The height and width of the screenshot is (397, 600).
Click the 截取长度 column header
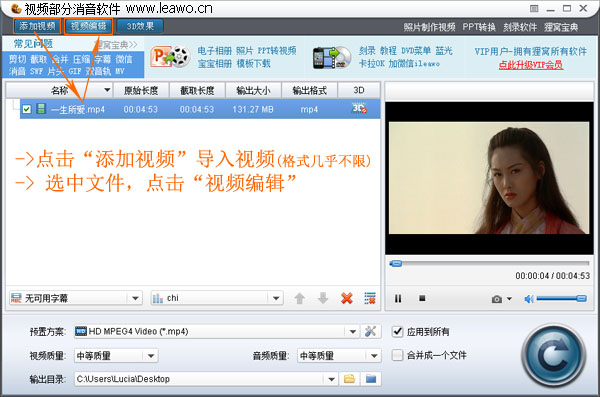coord(197,90)
